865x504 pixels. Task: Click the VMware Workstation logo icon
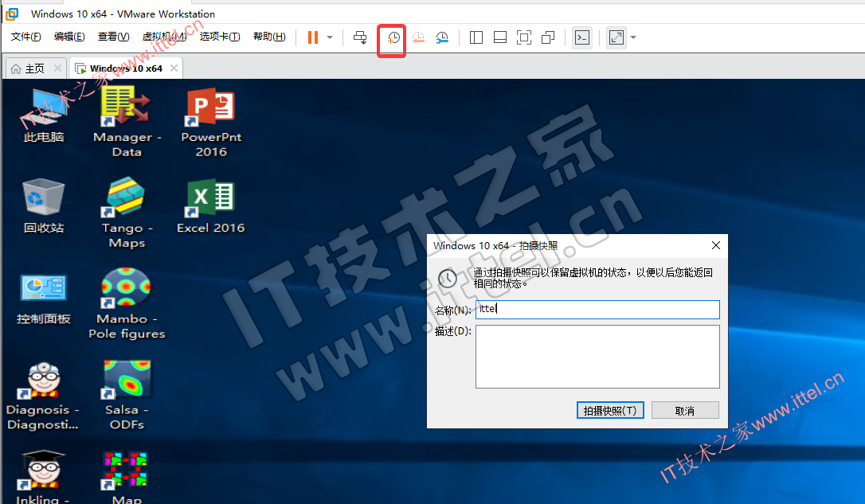(x=12, y=14)
